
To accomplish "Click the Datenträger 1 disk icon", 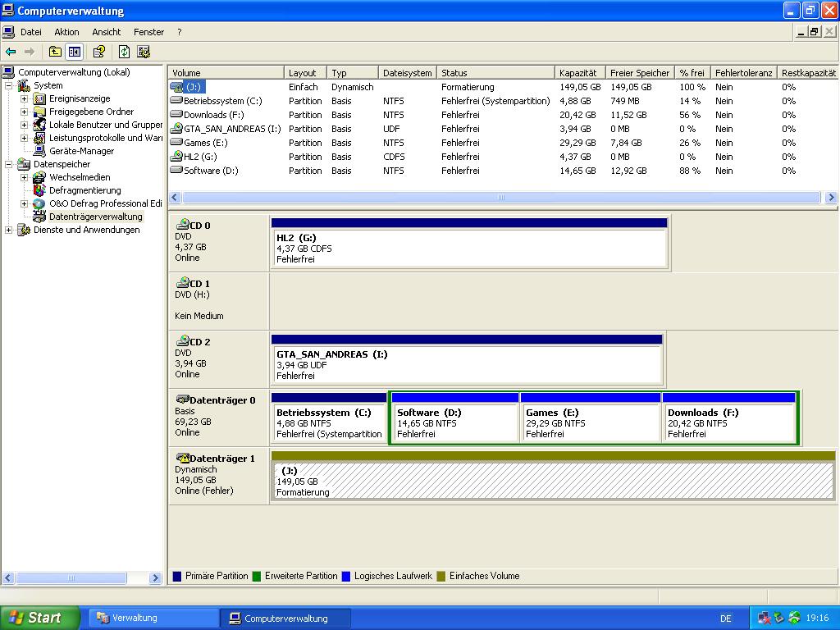I will click(182, 458).
